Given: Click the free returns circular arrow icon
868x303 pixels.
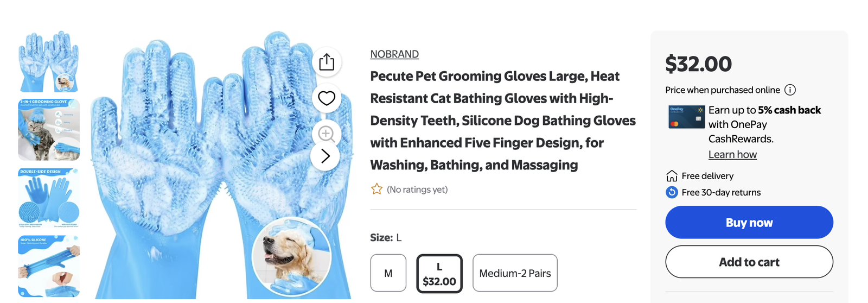Looking at the screenshot, I should (672, 192).
